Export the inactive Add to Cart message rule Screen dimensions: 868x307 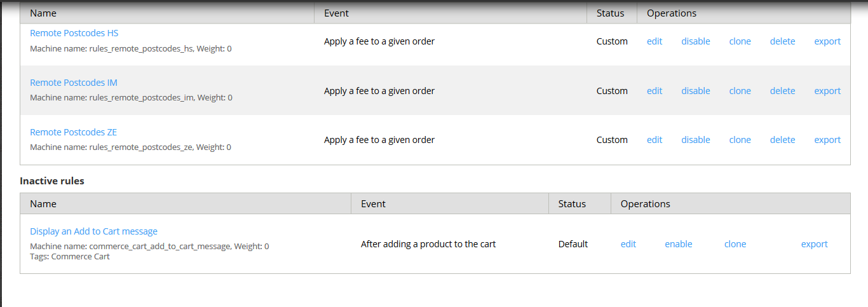tap(814, 244)
